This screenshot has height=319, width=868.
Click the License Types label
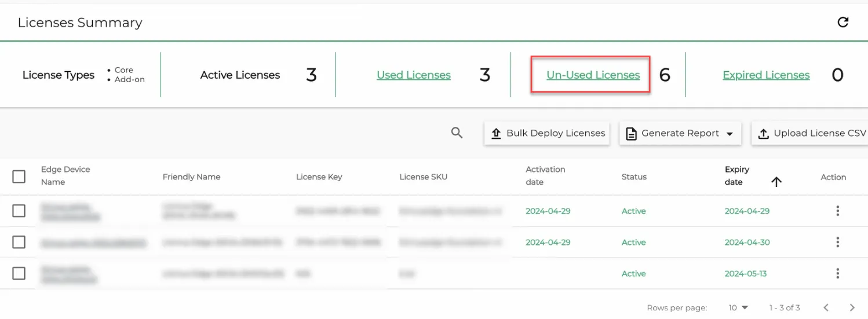tap(59, 75)
